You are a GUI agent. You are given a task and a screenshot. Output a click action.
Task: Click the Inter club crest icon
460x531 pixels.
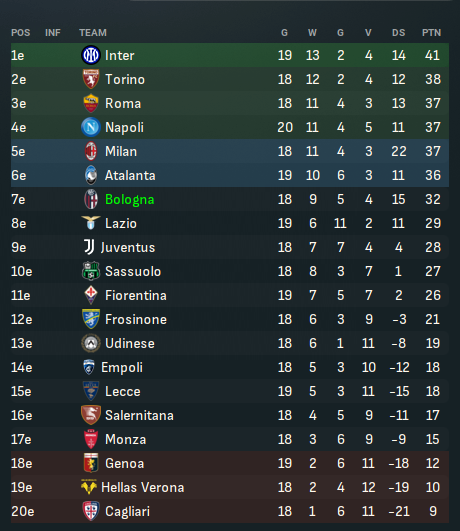click(x=91, y=55)
